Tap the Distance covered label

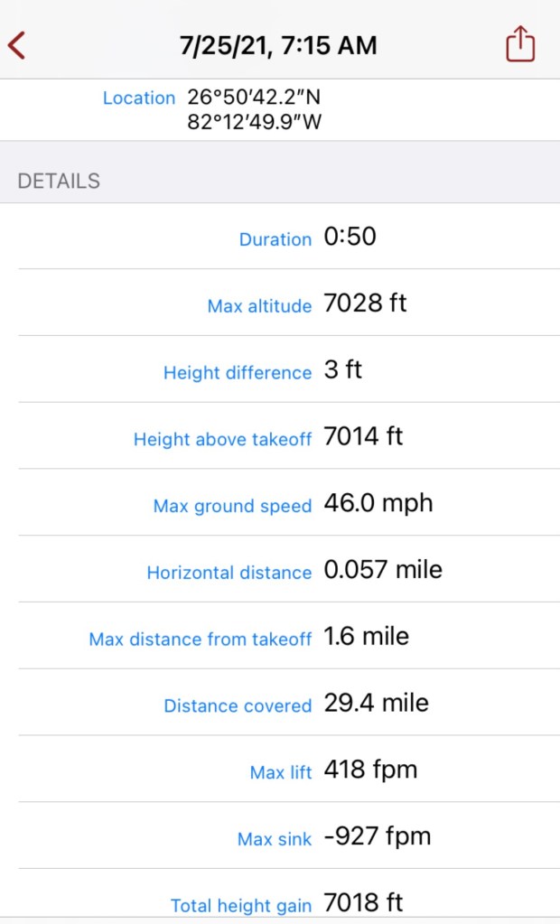point(238,706)
